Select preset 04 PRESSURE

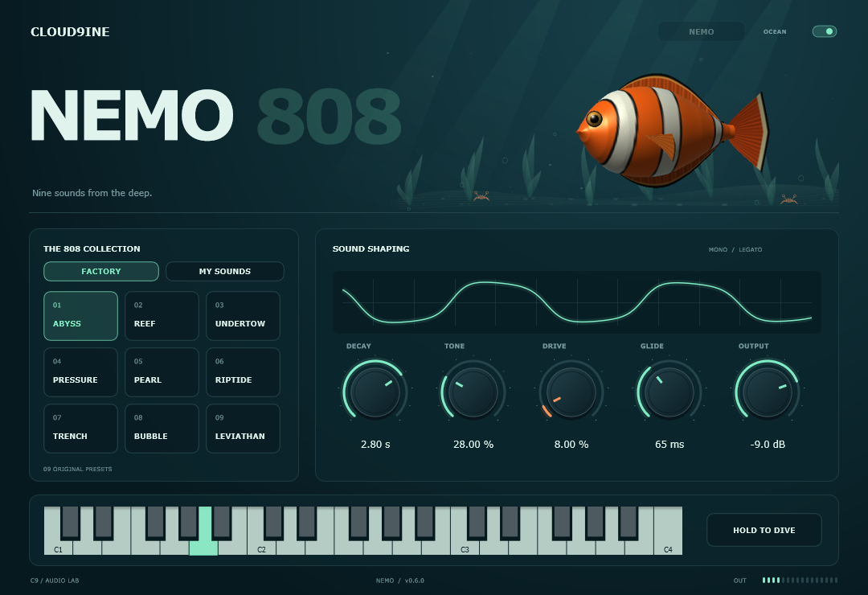[x=81, y=372]
